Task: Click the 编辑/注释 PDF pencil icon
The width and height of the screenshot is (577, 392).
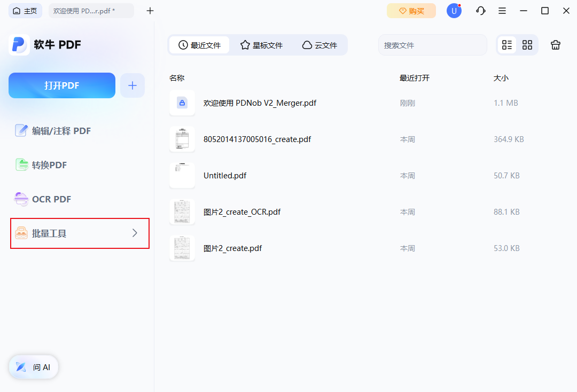Action: coord(21,130)
